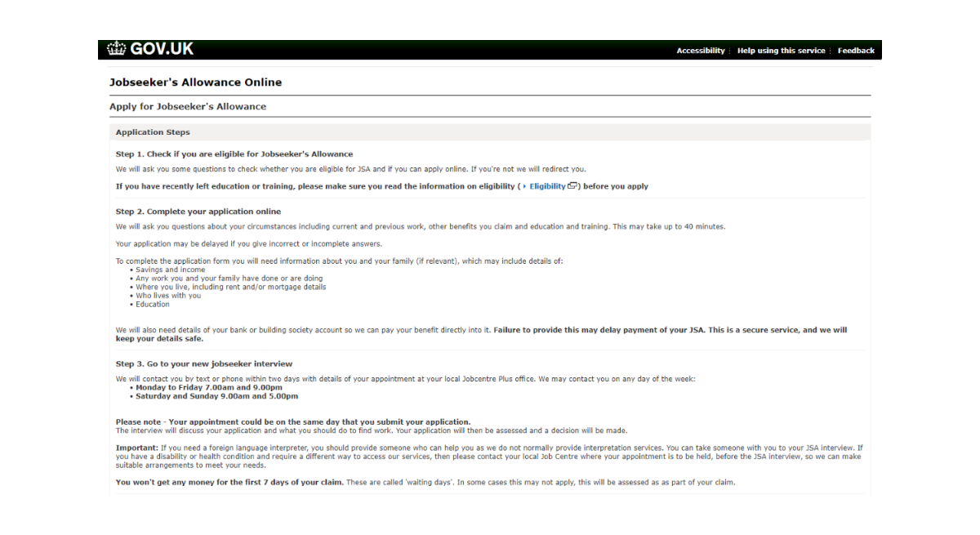Click the Savings and income bullet
This screenshot has width=980, height=535.
click(170, 270)
